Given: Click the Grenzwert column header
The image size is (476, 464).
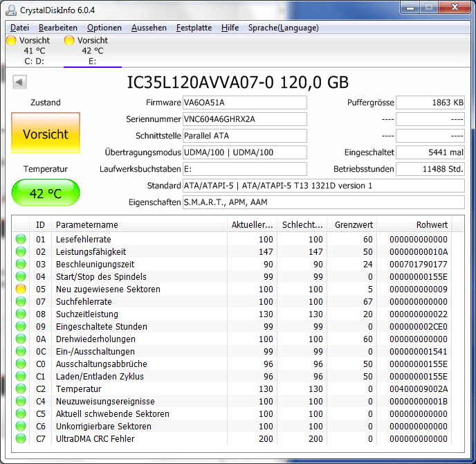Looking at the screenshot, I should click(x=352, y=224).
